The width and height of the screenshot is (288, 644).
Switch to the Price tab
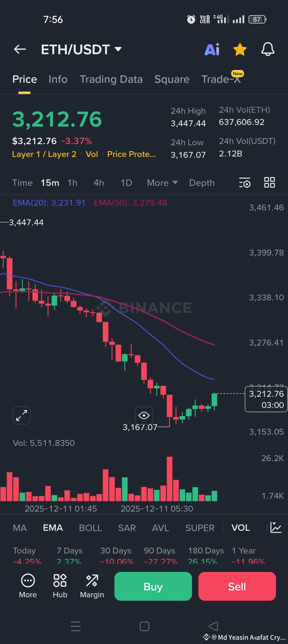25,79
